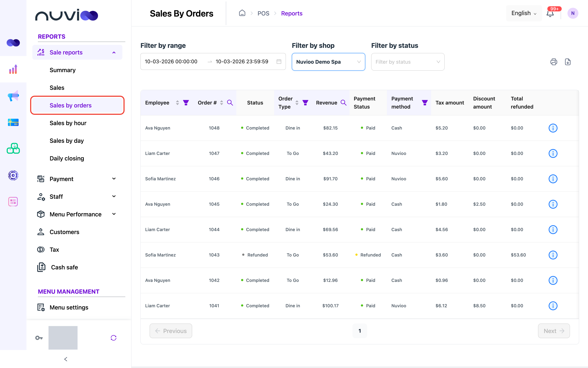The height and width of the screenshot is (368, 588).
Task: Open the calendar icon in date range
Action: pos(279,62)
